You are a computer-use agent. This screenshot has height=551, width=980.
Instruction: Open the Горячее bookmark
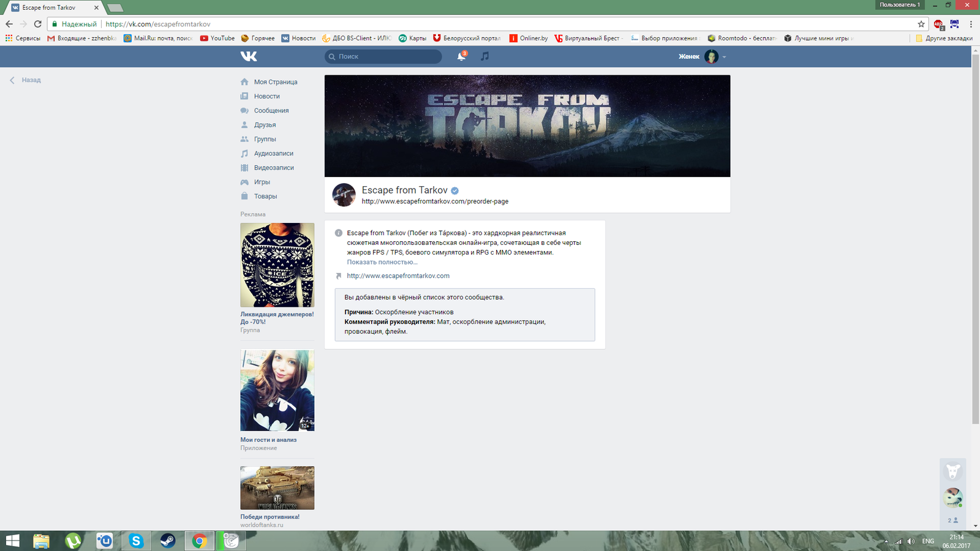(258, 38)
